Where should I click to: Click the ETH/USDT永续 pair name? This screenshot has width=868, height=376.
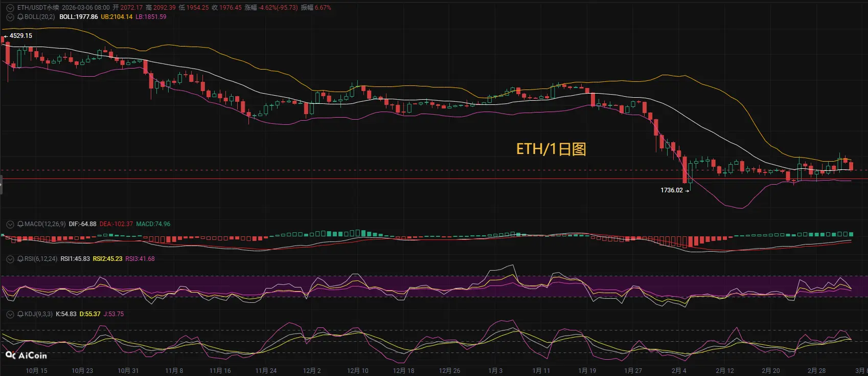(38, 8)
